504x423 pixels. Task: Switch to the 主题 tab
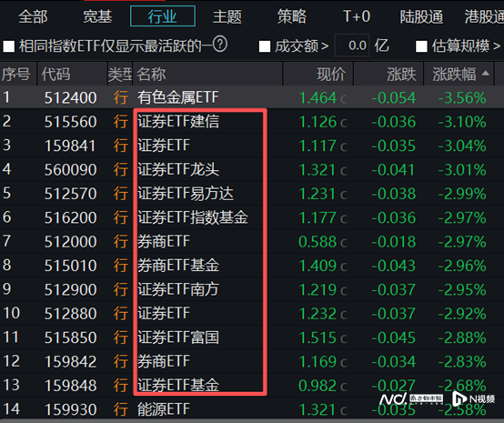(x=227, y=16)
